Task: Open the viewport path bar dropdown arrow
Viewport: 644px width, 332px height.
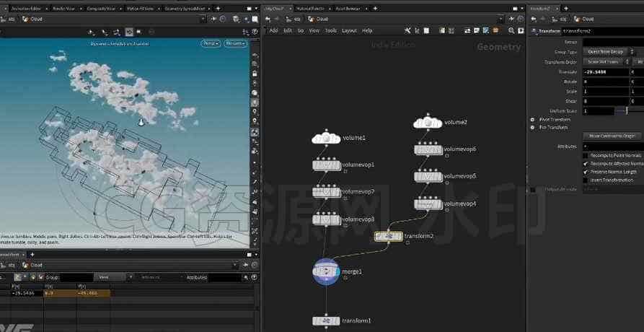Action: click(203, 19)
